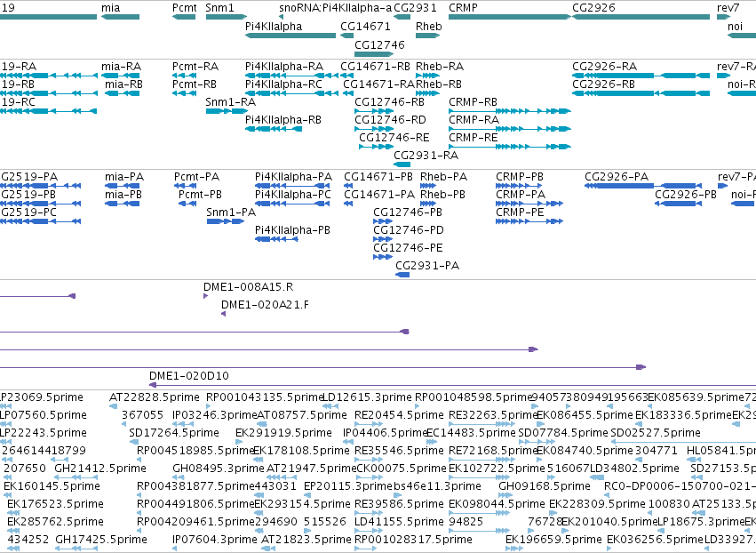Screen dimensions: 756x553
Task: Click the rev7 gene feature
Action: [x=724, y=17]
